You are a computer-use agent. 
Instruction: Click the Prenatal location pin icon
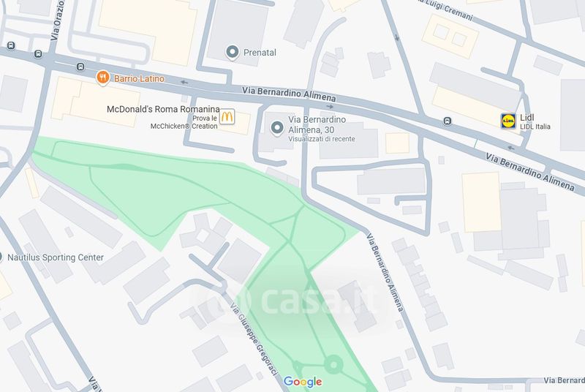click(x=233, y=52)
